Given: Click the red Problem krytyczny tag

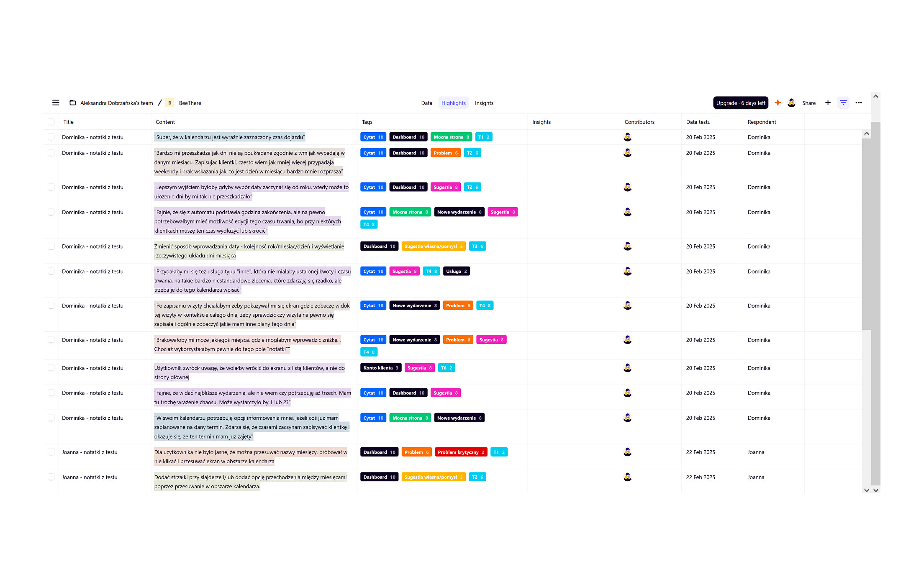Looking at the screenshot, I should (x=461, y=452).
